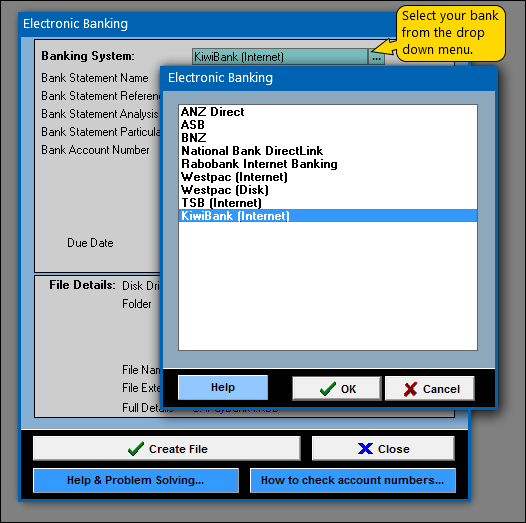Click the green checkmark beside Create File
Image resolution: width=526 pixels, height=523 pixels.
136,449
